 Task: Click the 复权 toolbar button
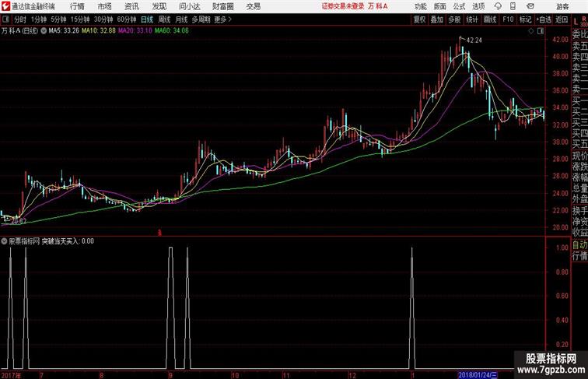(x=419, y=19)
